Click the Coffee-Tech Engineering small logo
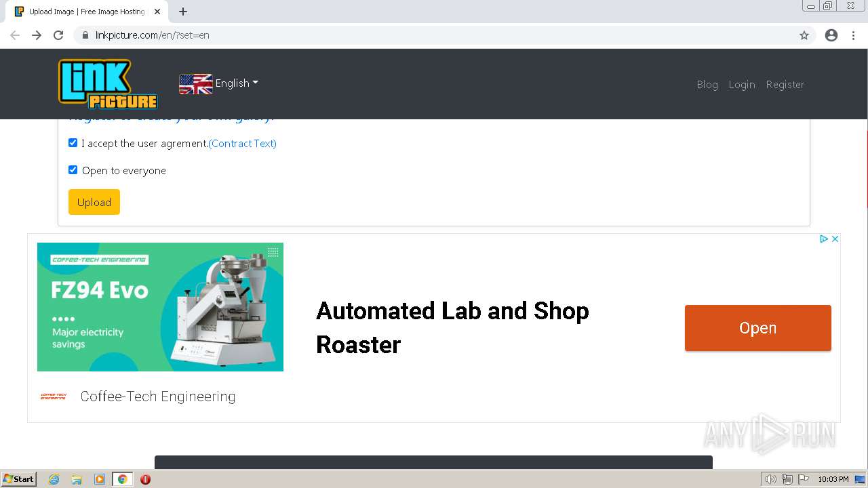 tap(54, 396)
